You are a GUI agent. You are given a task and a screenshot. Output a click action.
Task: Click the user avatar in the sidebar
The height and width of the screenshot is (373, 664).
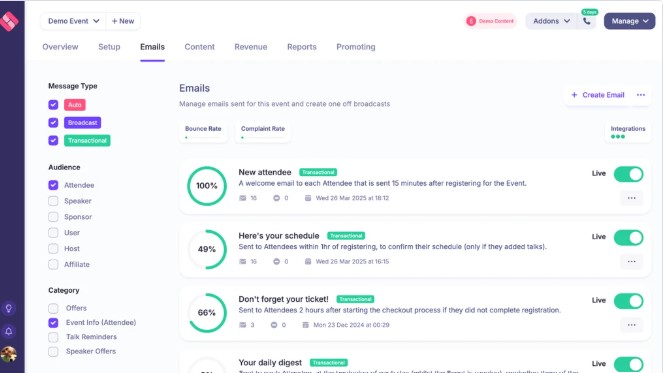point(8,354)
